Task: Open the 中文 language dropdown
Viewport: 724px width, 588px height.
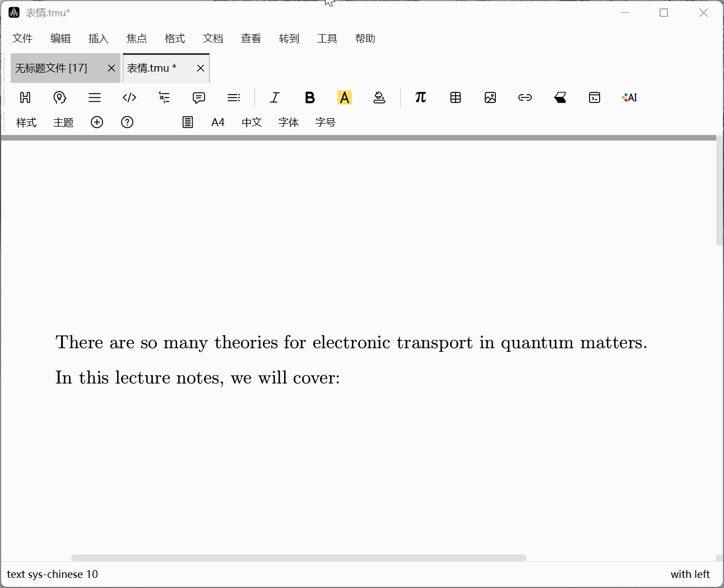Action: [252, 122]
